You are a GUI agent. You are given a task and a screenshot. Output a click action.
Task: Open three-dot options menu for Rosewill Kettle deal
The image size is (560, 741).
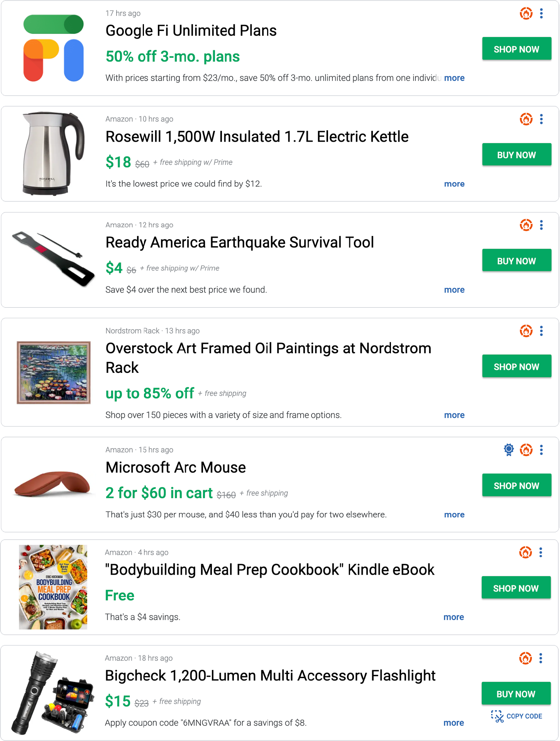pos(541,119)
